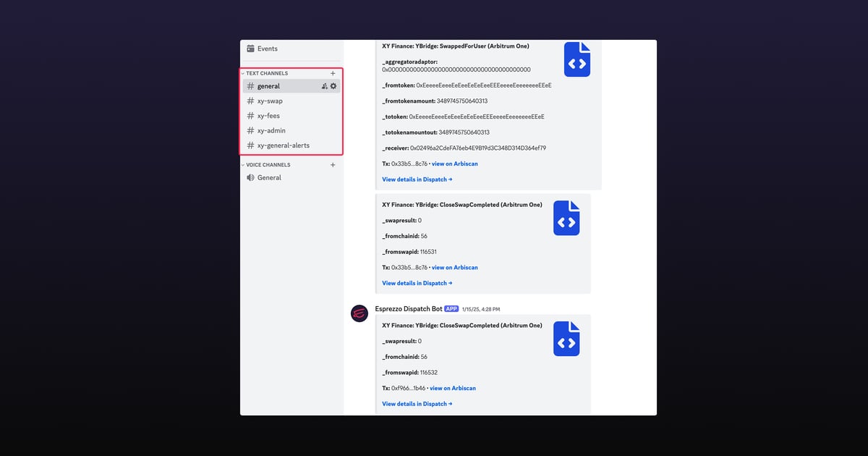Click the Esprezzo Dispatch Bot avatar
Screen dimensions: 868x456
click(x=359, y=313)
